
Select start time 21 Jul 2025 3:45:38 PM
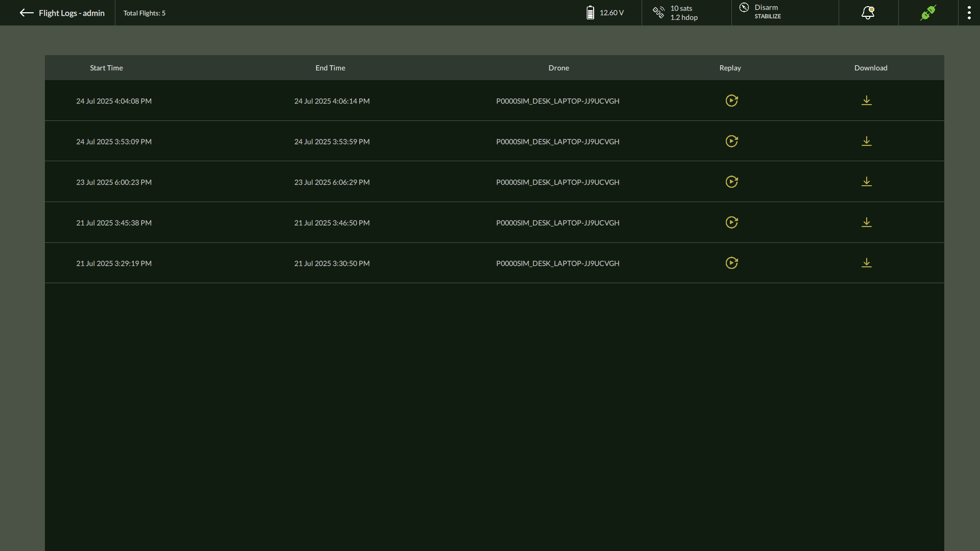[x=114, y=223]
